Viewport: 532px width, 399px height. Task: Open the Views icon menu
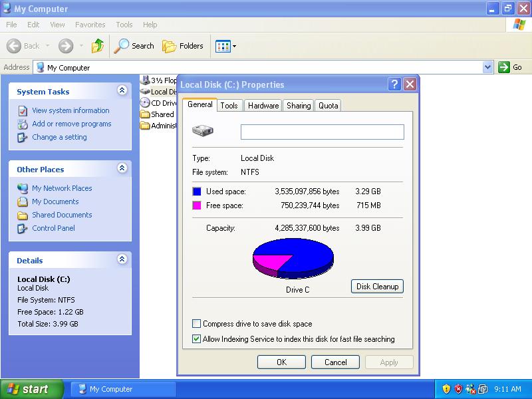(x=223, y=46)
